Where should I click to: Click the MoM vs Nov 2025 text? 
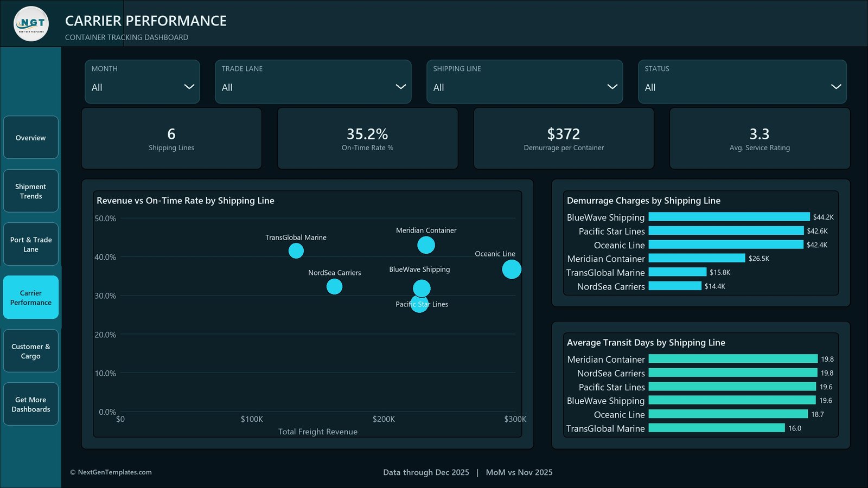pos(519,472)
